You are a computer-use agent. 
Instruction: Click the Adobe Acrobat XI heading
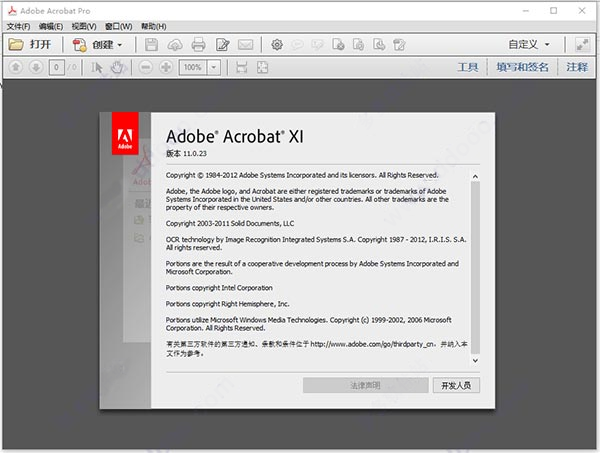tap(235, 136)
